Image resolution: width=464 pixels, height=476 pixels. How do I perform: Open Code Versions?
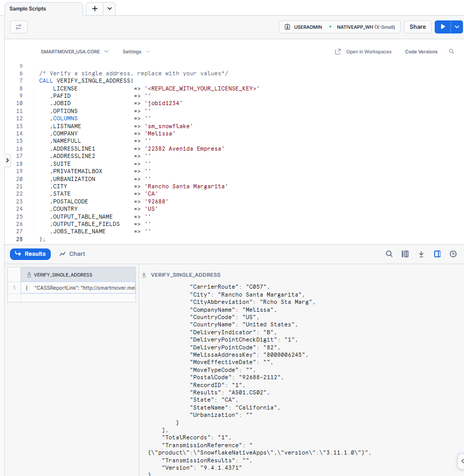tap(421, 52)
